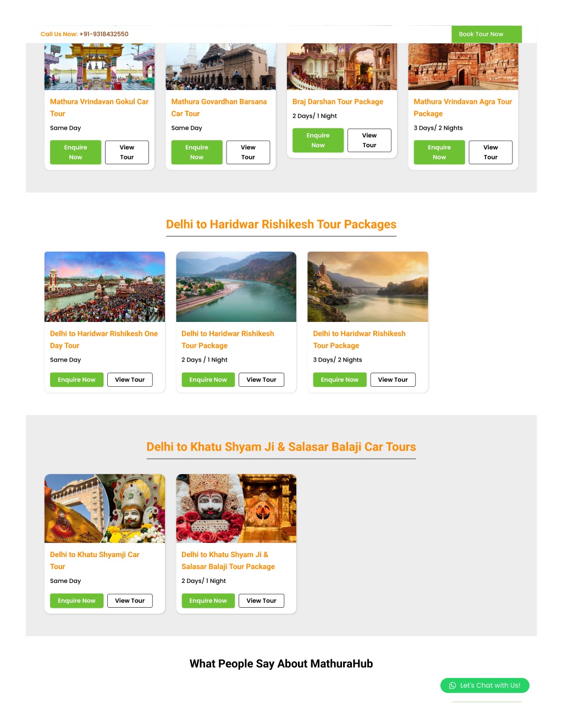Enquire Now for Haridwar Rishikesh One Day Tour
Image resolution: width=563 pixels, height=728 pixels.
(76, 380)
